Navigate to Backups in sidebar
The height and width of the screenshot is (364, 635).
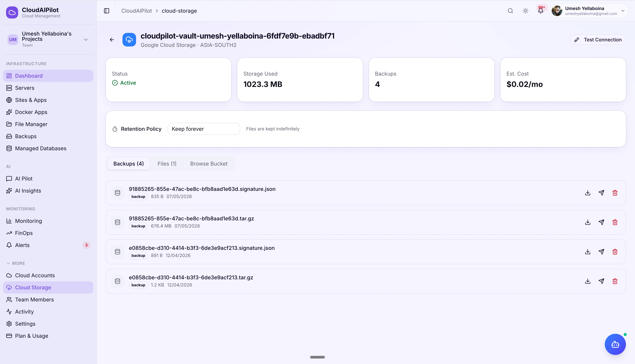point(48,136)
